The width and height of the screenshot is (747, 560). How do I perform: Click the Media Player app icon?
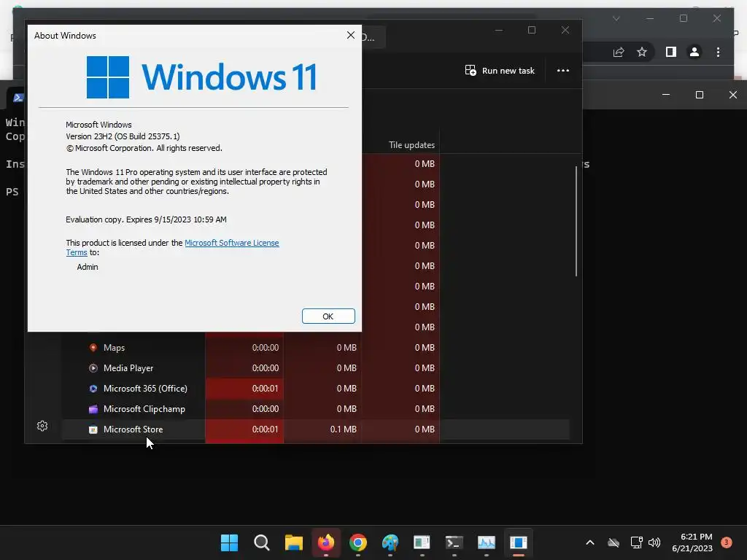pyautogui.click(x=93, y=368)
